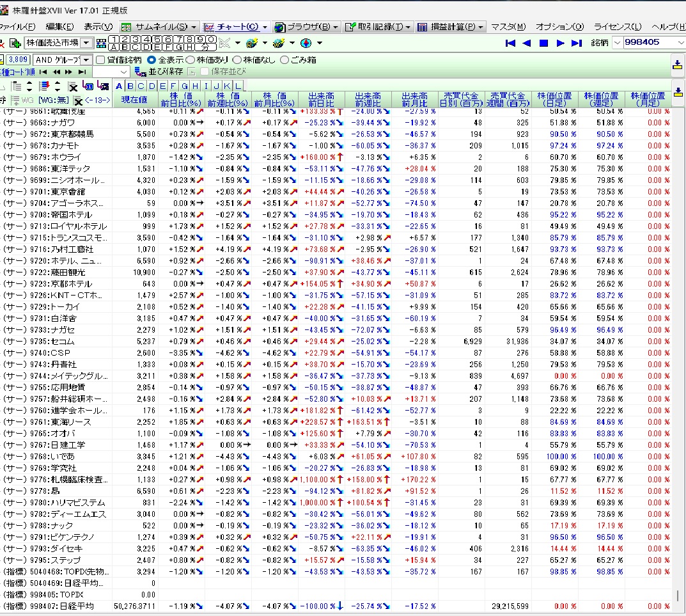
Task: Enable the 貸借銘柄 checkbox
Action: [x=100, y=59]
